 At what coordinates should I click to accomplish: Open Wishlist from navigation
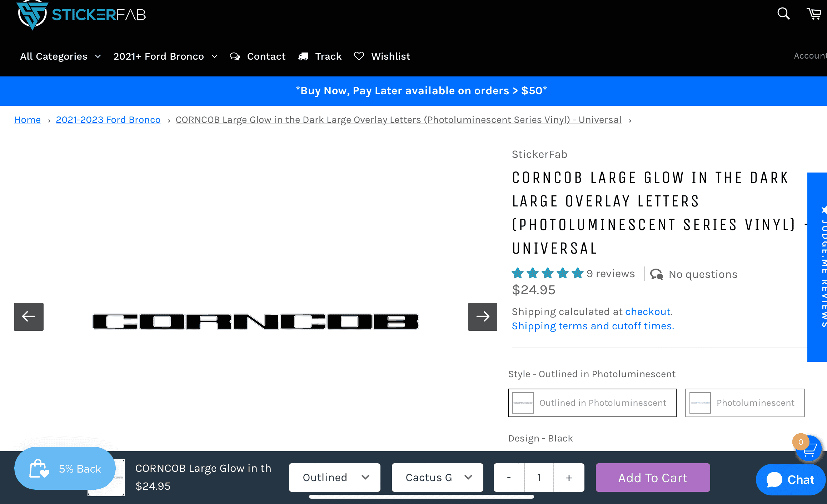point(391,56)
